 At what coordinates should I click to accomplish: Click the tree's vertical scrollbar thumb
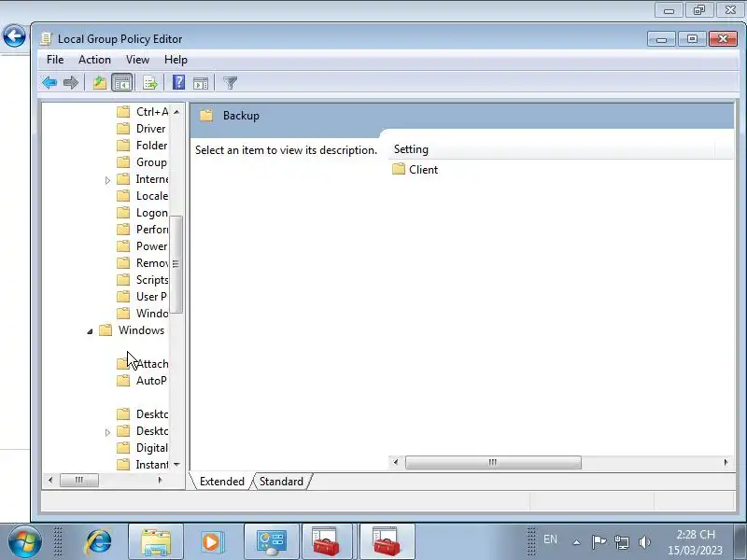tap(176, 264)
